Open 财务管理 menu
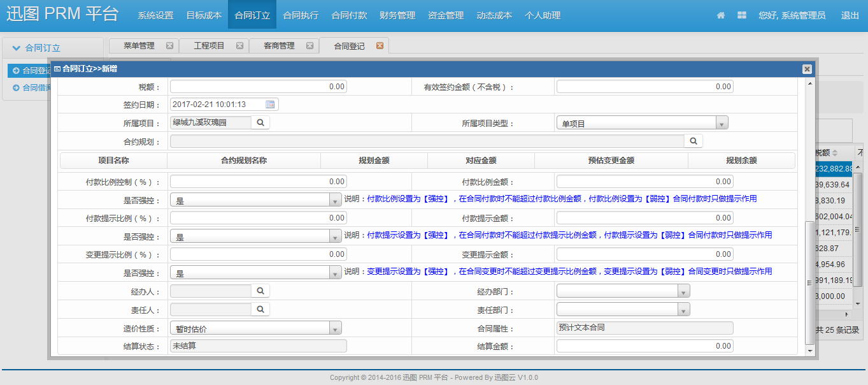 [397, 15]
